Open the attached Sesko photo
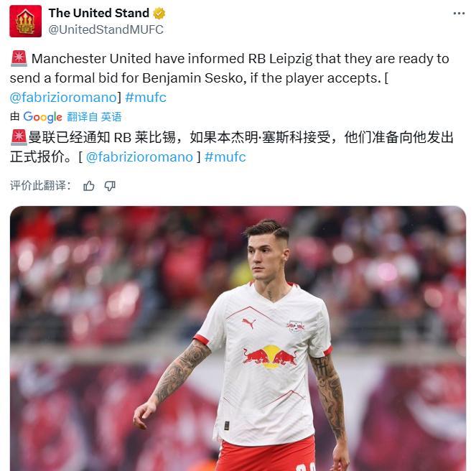The height and width of the screenshot is (471, 476). point(238,338)
